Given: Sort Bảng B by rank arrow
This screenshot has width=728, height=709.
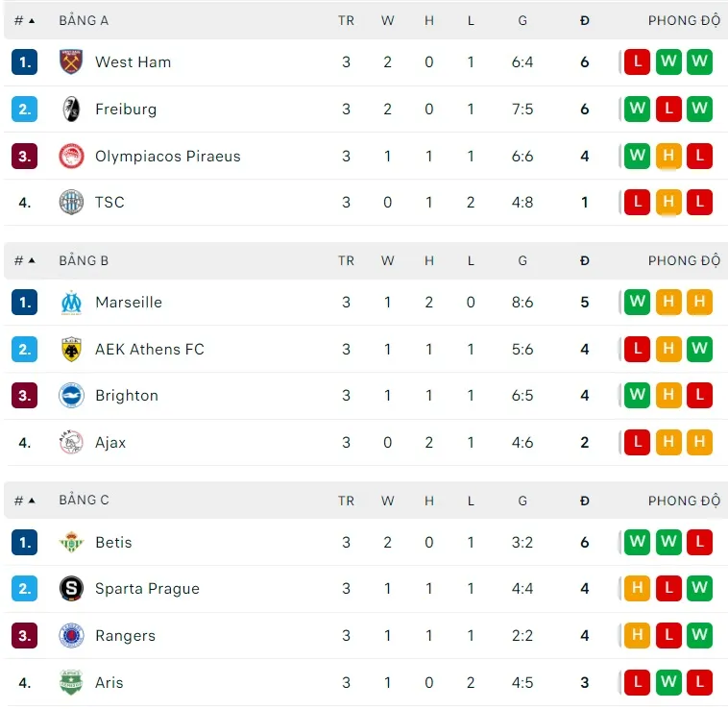Looking at the screenshot, I should pyautogui.click(x=32, y=260).
